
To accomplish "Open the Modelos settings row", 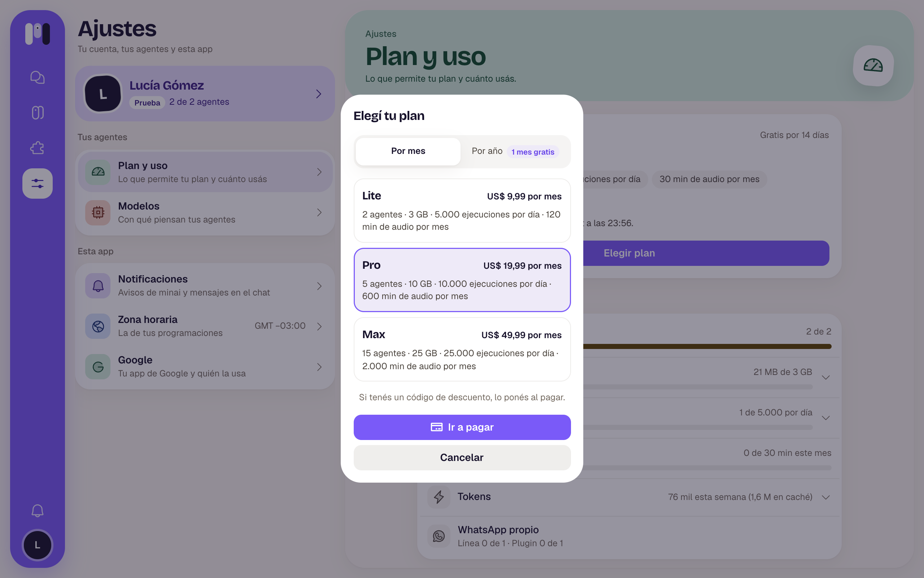I will [205, 212].
